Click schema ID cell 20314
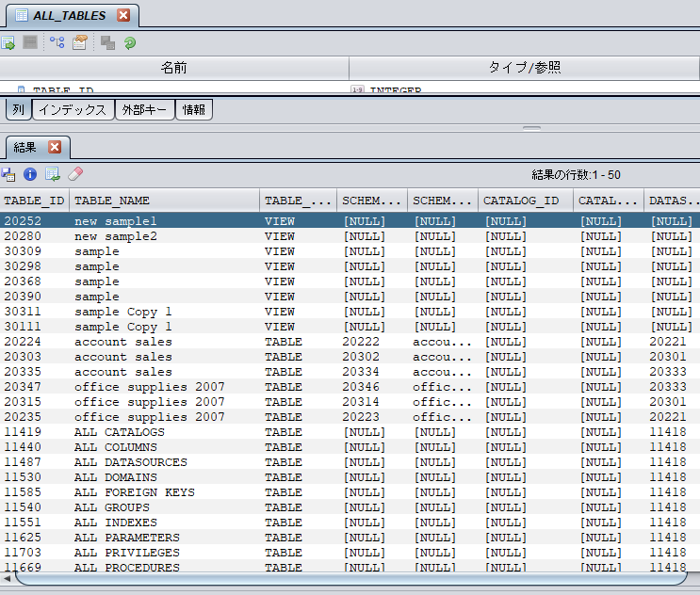Screen dimensions: 700x595 [x=372, y=402]
